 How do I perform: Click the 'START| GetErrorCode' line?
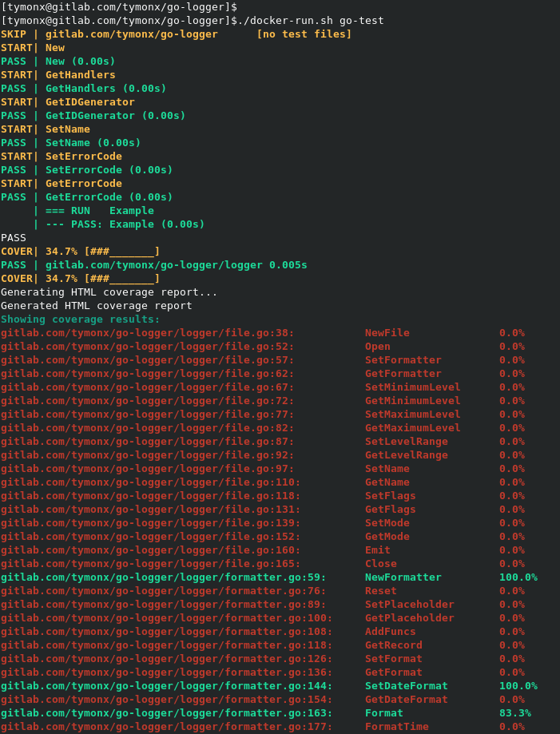tap(62, 184)
